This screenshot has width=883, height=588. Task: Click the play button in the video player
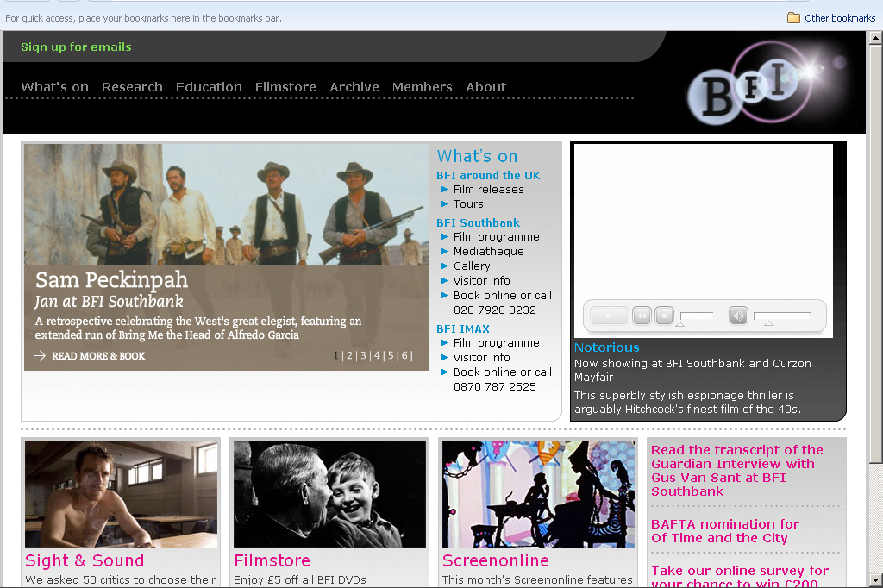pos(610,316)
